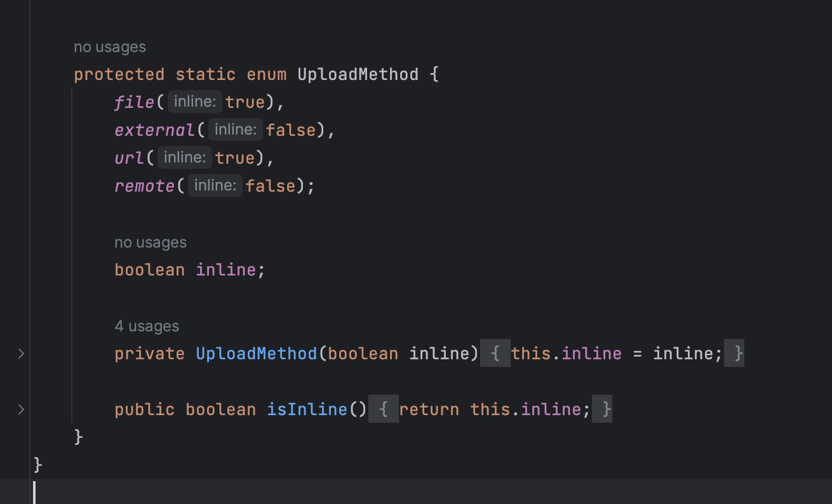Click 'no usages' hint above boolean inline field
Image resolution: width=832 pixels, height=504 pixels.
151,242
